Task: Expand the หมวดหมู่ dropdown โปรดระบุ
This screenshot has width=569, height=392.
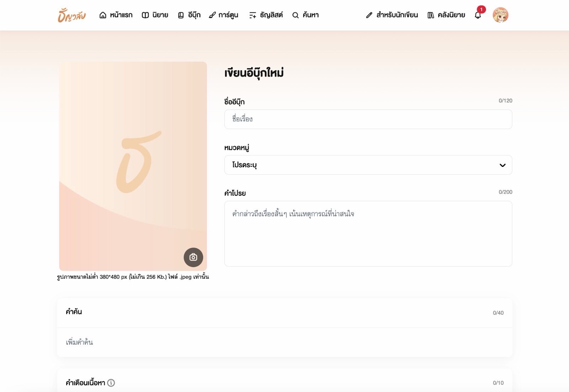Action: tap(368, 165)
